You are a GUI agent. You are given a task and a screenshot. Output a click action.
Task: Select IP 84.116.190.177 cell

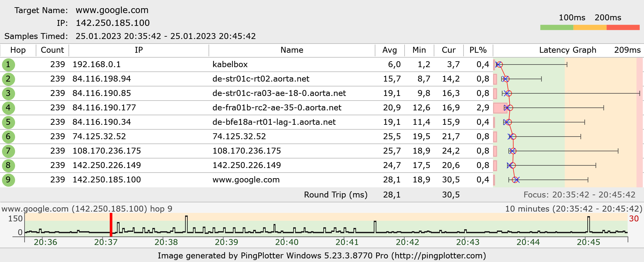104,108
